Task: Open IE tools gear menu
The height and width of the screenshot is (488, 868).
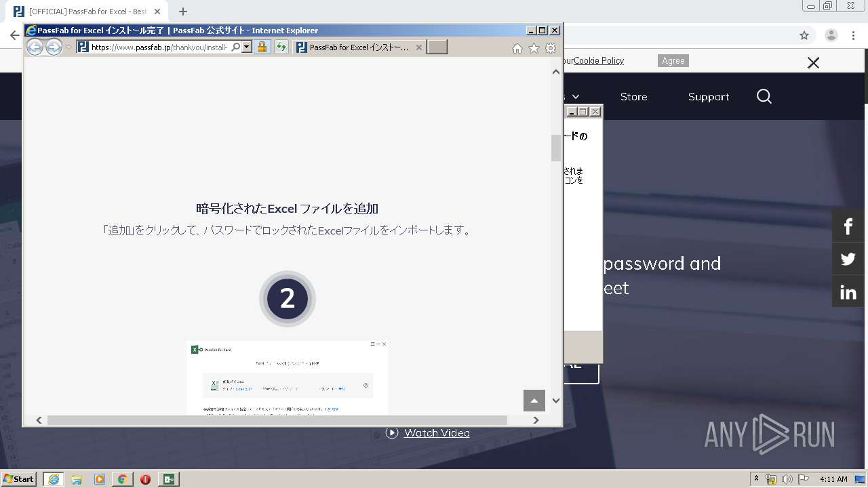Action: (551, 48)
